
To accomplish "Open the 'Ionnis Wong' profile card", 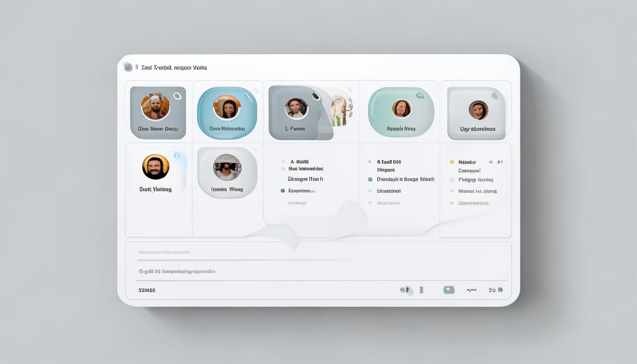I will 227,173.
